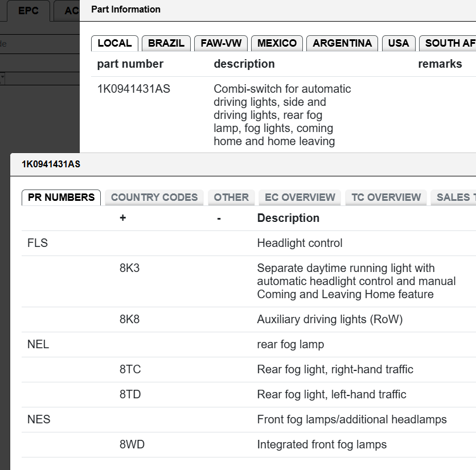
Task: Click 'Auxiliary driving lights (RoW)' text
Action: pos(330,320)
